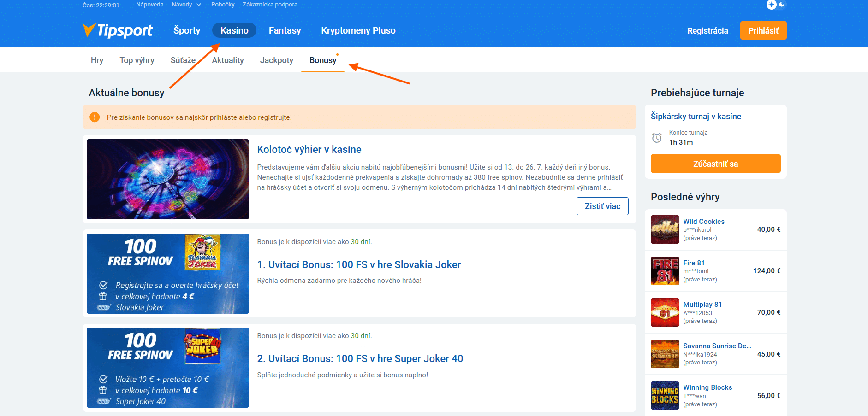The image size is (868, 416).
Task: Click the 1h 31m tournament time remaining
Action: click(681, 142)
